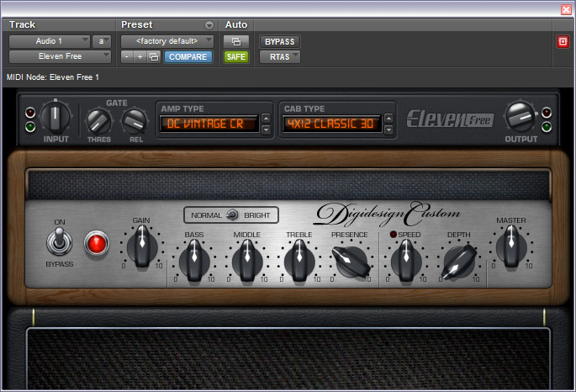
Task: Click the AMP TYPE label
Action: (182, 109)
